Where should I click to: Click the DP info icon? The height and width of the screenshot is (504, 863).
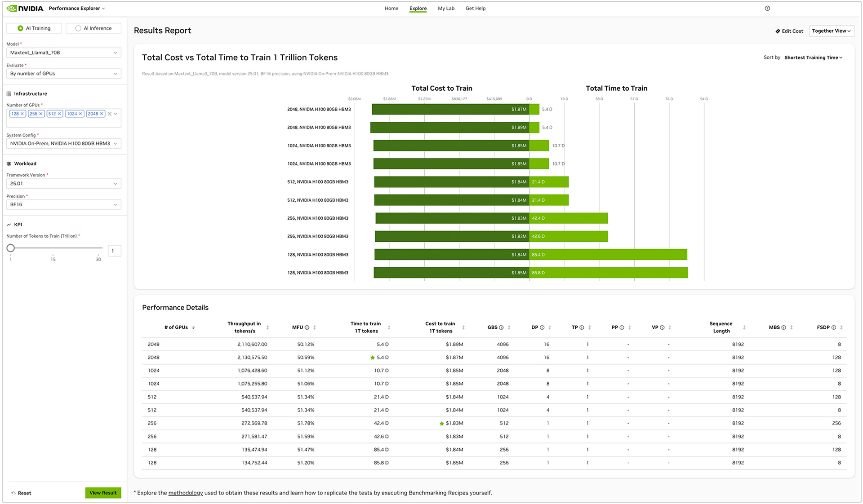click(x=542, y=327)
